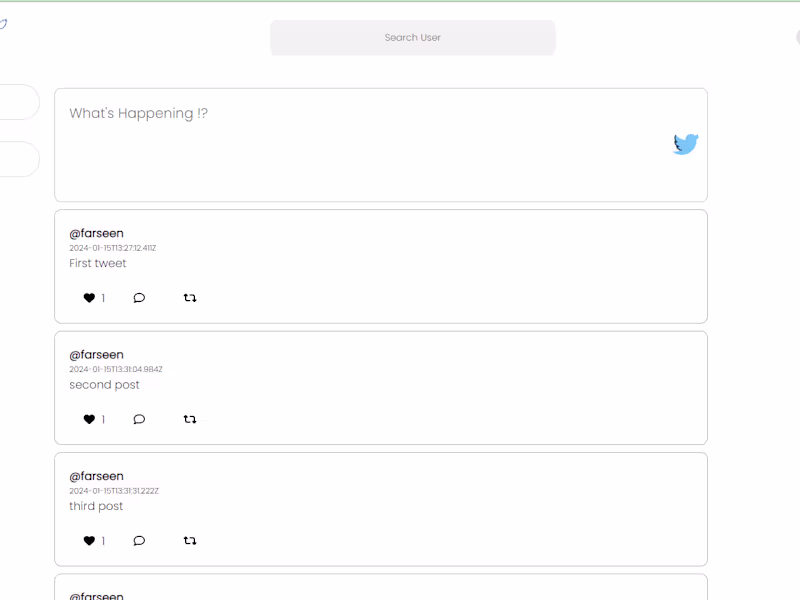This screenshot has width=800, height=600.
Task: Open the comment icon on "third post"
Action: point(139,541)
